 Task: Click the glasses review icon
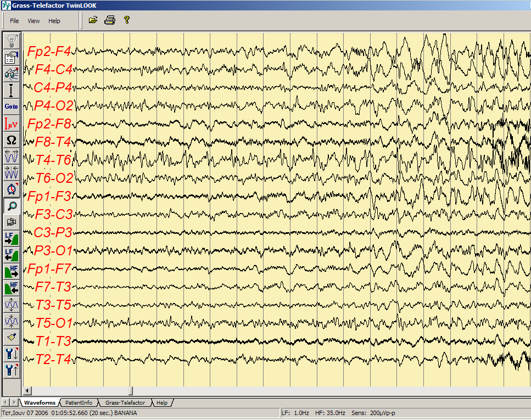12,74
